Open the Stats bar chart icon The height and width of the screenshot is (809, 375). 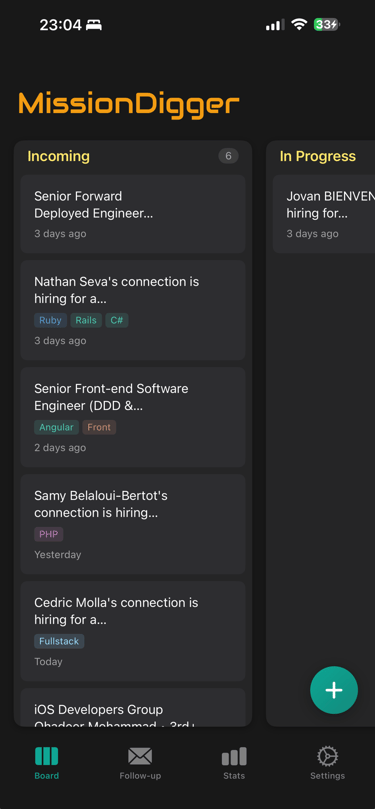234,756
